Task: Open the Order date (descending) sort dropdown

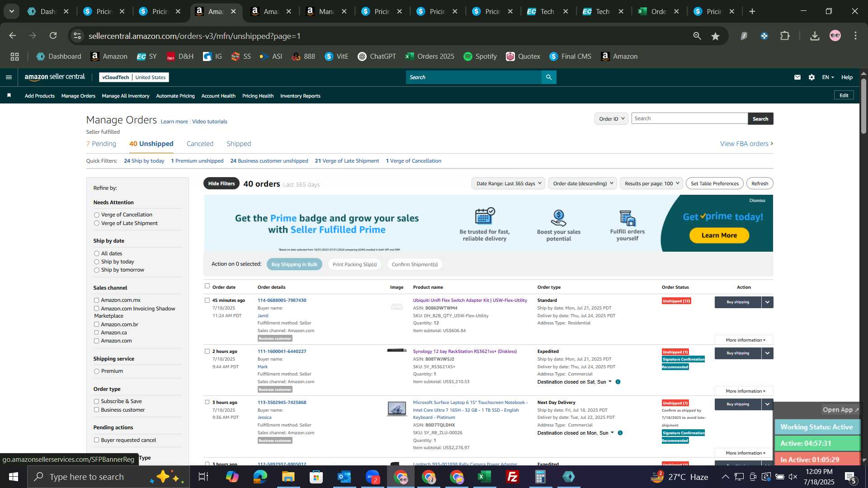Action: pyautogui.click(x=583, y=183)
